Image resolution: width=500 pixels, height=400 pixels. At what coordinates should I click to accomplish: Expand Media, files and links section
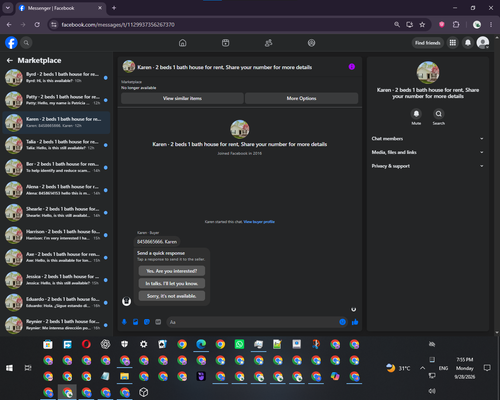tap(428, 152)
